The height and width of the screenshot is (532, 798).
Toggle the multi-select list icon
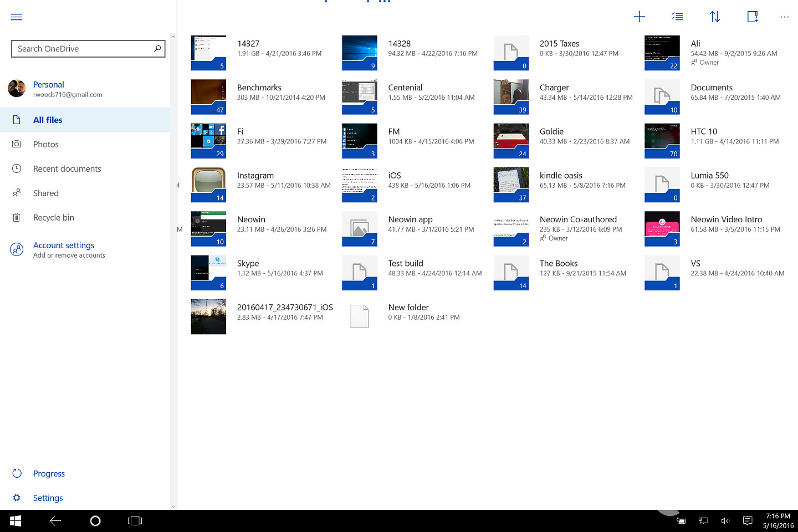[677, 17]
